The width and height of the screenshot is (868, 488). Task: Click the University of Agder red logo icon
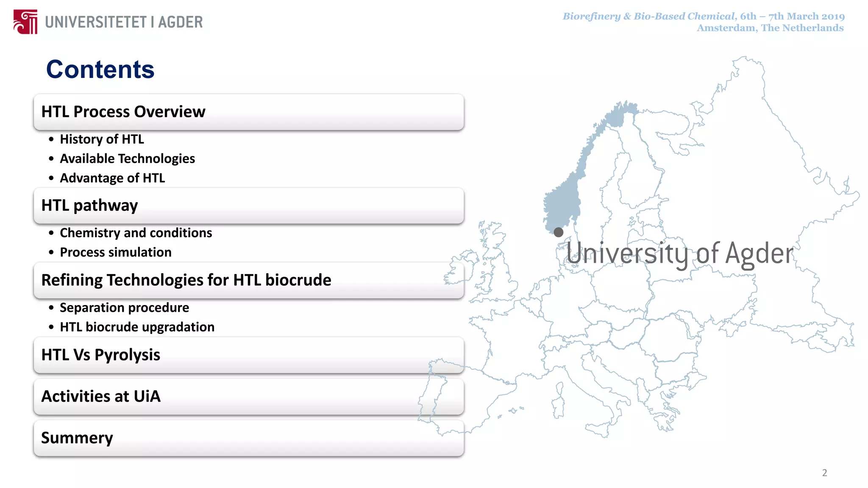pyautogui.click(x=25, y=22)
